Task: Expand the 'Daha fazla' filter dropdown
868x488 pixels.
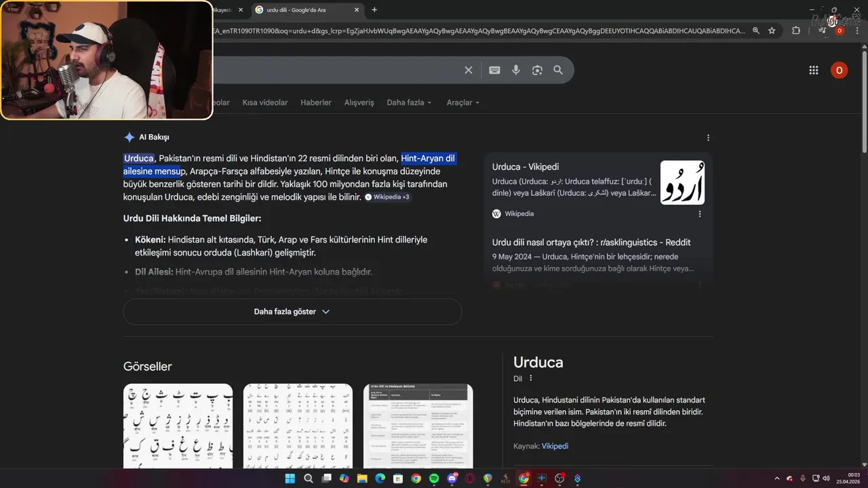Action: point(409,102)
